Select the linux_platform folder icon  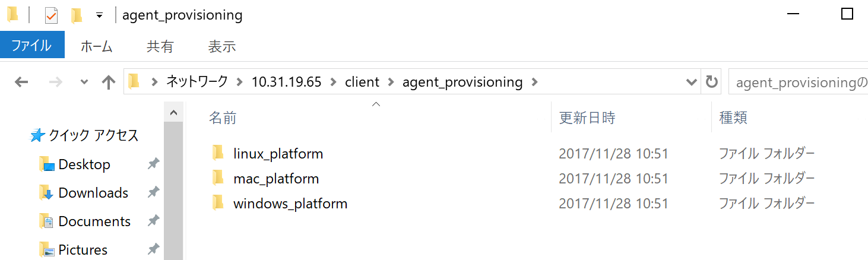coord(218,153)
